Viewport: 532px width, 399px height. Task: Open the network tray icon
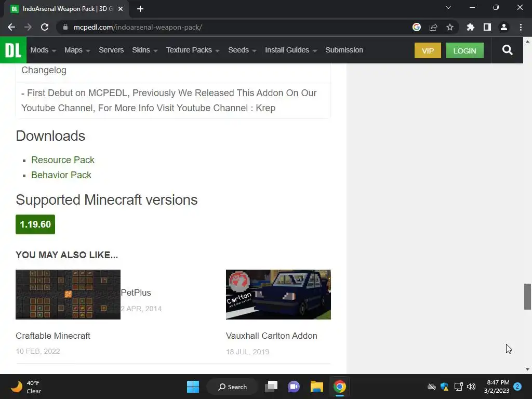point(458,387)
